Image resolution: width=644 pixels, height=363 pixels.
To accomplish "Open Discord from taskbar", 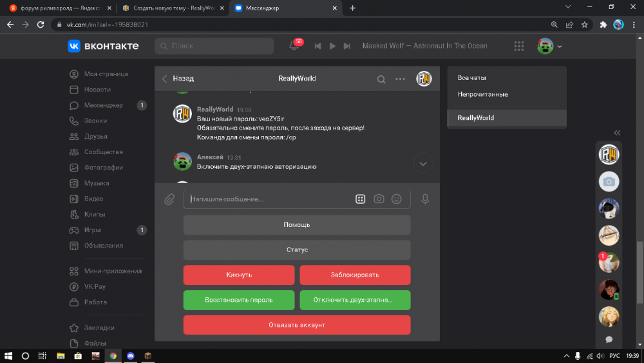I will 131,356.
